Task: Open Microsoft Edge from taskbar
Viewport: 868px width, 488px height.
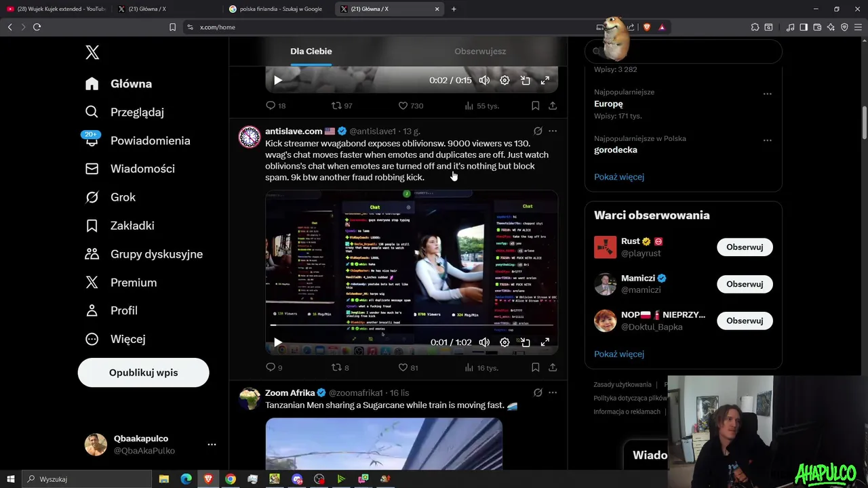Action: coord(186,479)
